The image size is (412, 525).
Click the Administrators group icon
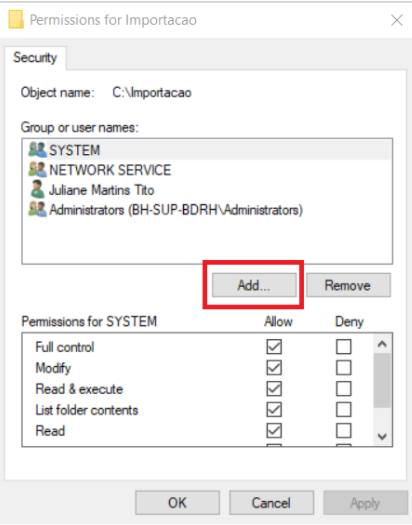pyautogui.click(x=37, y=209)
